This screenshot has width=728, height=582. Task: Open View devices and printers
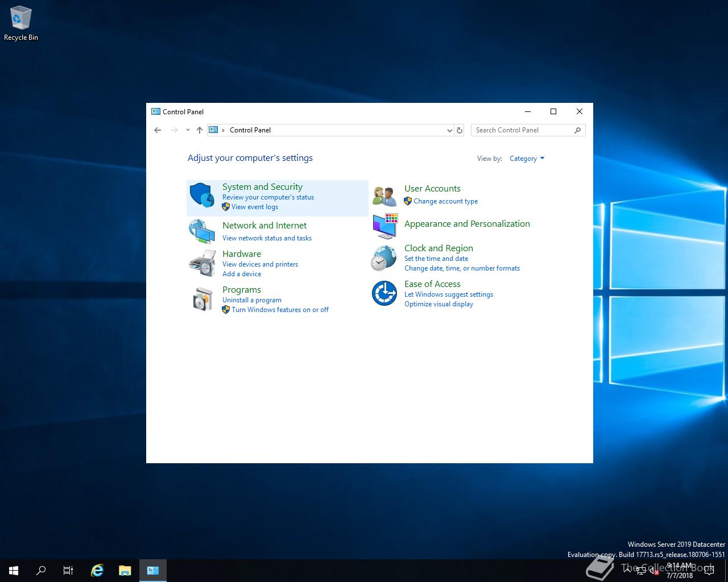pyautogui.click(x=260, y=264)
